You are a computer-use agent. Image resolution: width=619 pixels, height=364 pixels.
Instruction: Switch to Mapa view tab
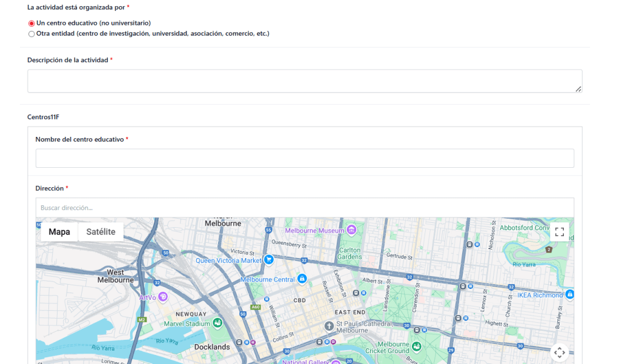pyautogui.click(x=59, y=232)
